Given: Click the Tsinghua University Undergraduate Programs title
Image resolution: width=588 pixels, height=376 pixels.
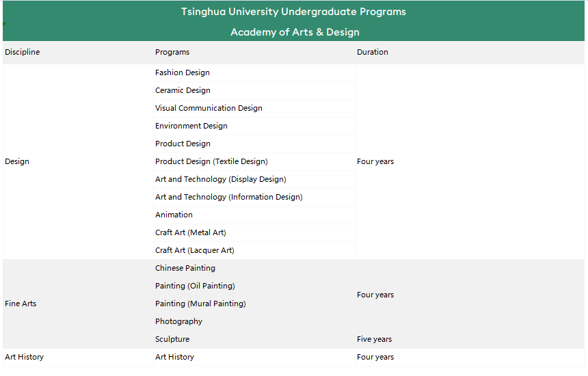Looking at the screenshot, I should [293, 12].
